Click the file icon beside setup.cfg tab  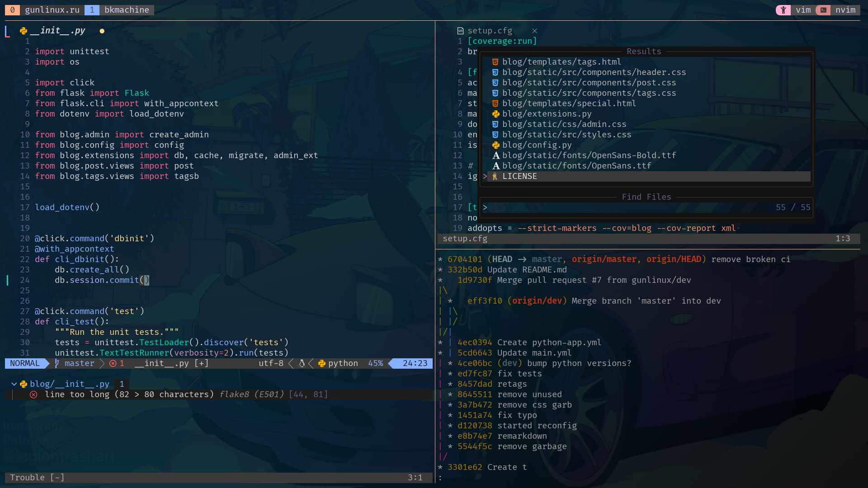click(x=460, y=31)
